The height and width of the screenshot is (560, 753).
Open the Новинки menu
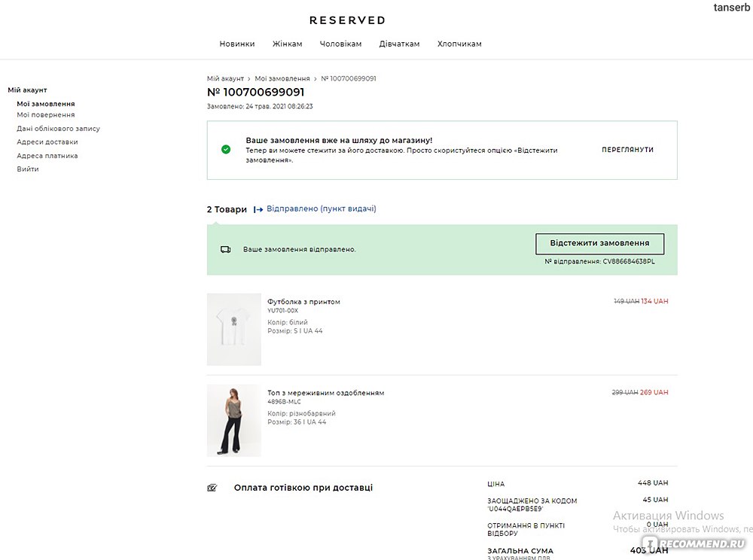[x=237, y=44]
